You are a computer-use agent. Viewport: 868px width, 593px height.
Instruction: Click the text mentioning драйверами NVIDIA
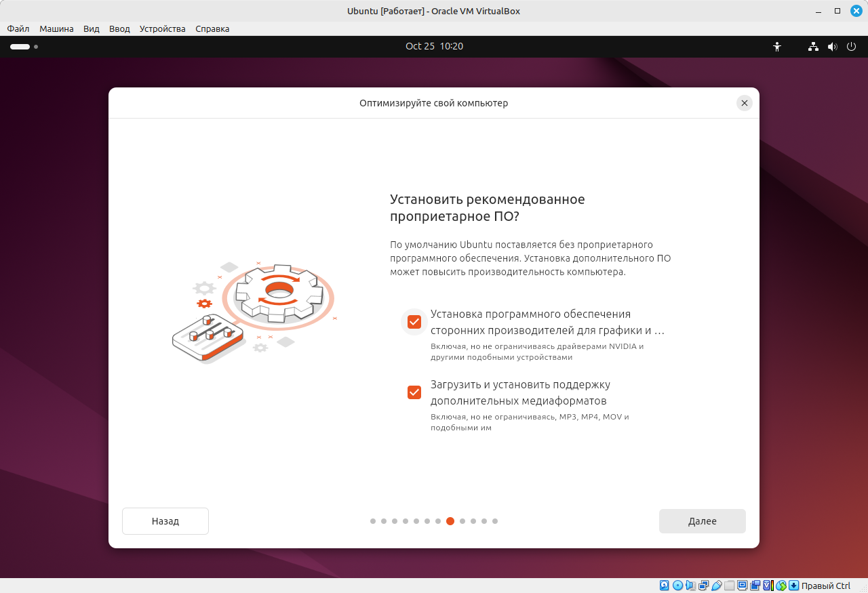pyautogui.click(x=537, y=352)
